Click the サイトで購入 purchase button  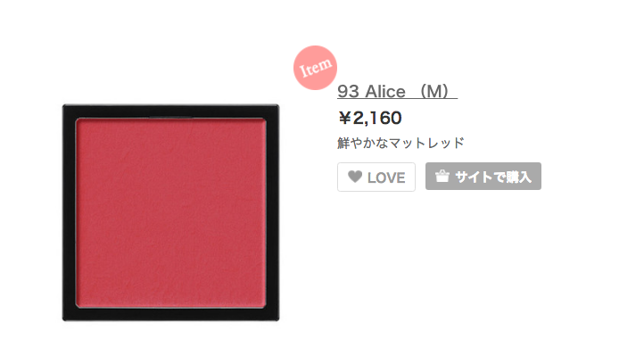point(483,177)
